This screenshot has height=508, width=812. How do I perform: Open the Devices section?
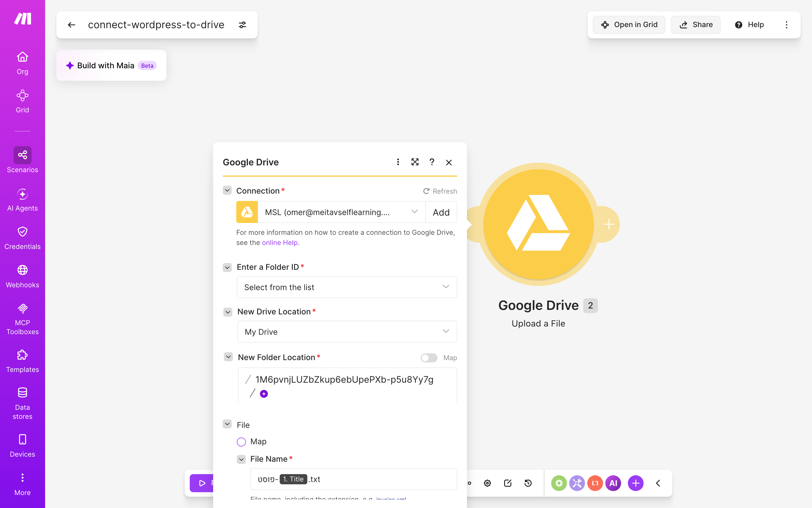(23, 446)
